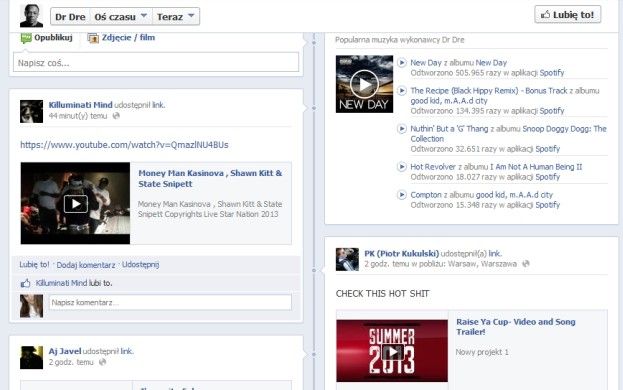Viewport: 623px width, 390px height.
Task: Click Warsaw, Warszawa location link
Action: (x=482, y=264)
